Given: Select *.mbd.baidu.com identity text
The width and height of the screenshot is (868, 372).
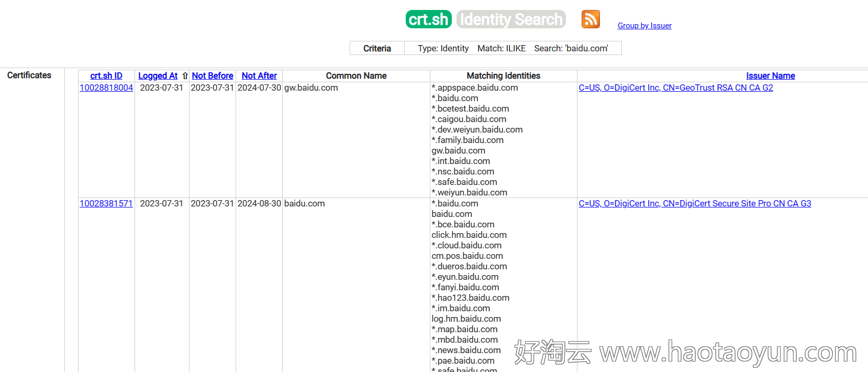Looking at the screenshot, I should coord(464,340).
